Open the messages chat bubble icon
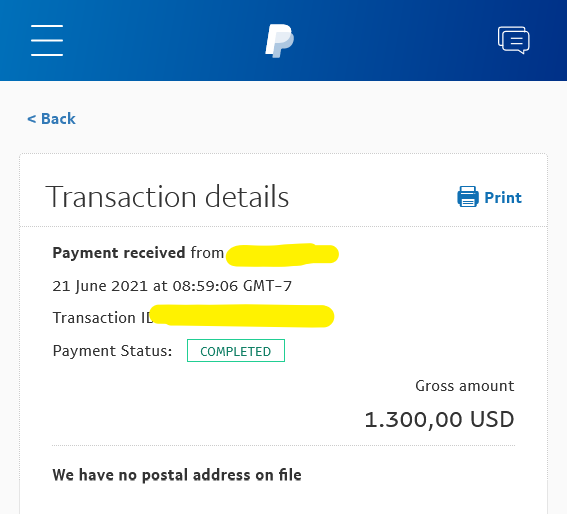Viewport: 567px width, 514px height. (x=513, y=40)
